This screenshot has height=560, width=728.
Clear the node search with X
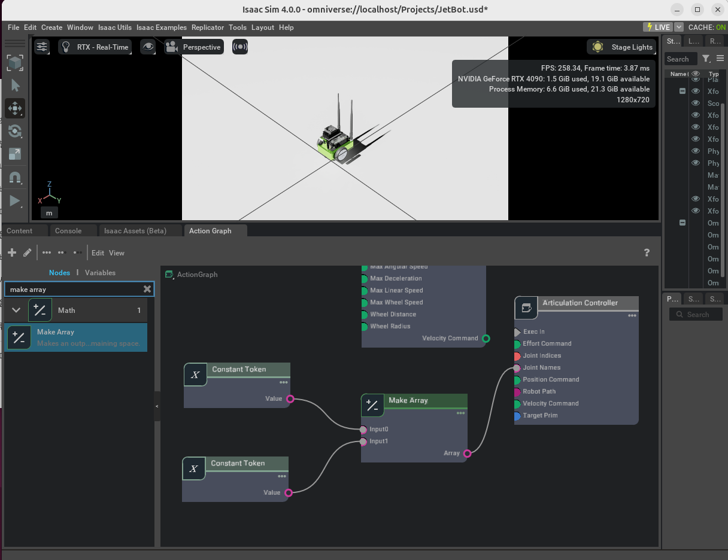[147, 289]
